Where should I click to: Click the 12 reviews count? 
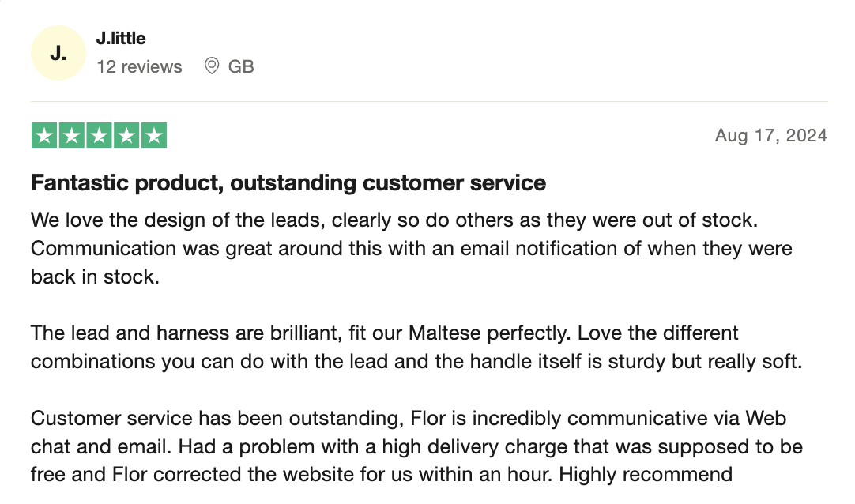pyautogui.click(x=139, y=66)
